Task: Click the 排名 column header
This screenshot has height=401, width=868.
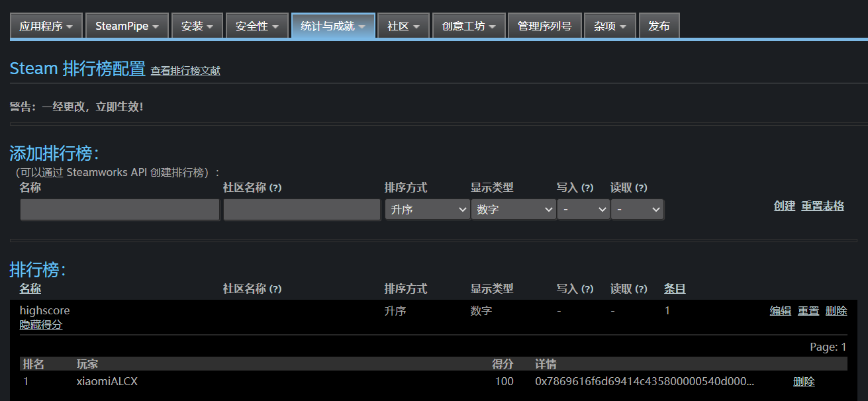Action: tap(33, 364)
